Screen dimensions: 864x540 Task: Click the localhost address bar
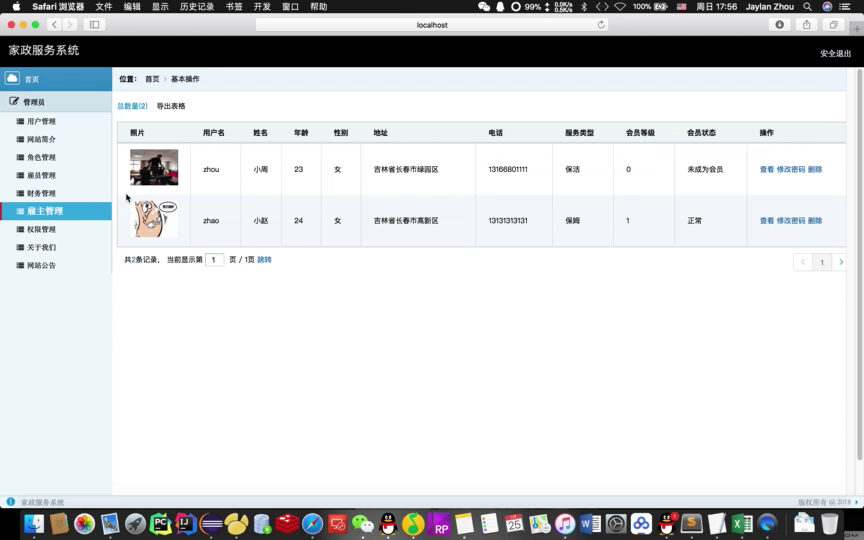(x=431, y=25)
